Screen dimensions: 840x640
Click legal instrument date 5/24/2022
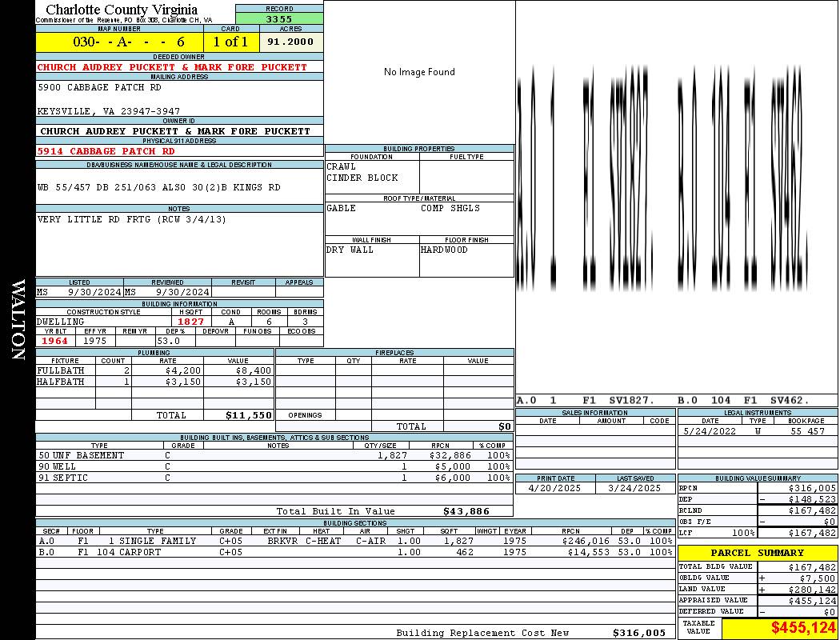(710, 431)
